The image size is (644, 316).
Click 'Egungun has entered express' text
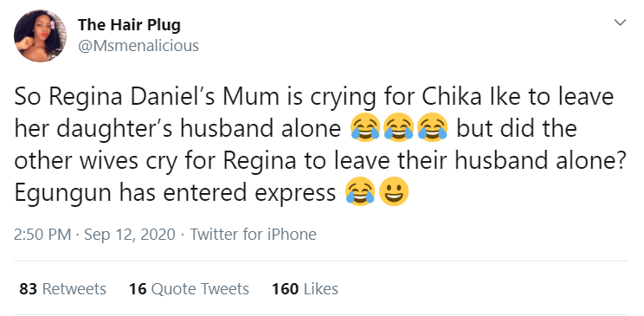(176, 192)
